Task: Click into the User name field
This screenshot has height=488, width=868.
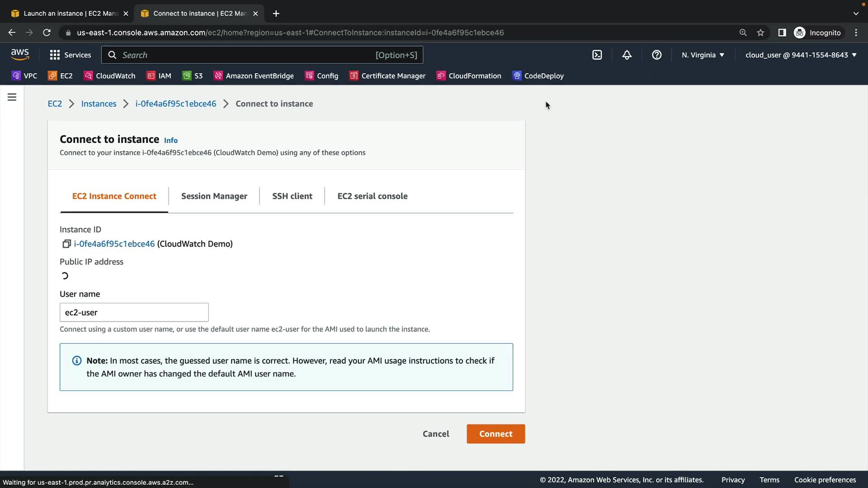Action: click(134, 312)
